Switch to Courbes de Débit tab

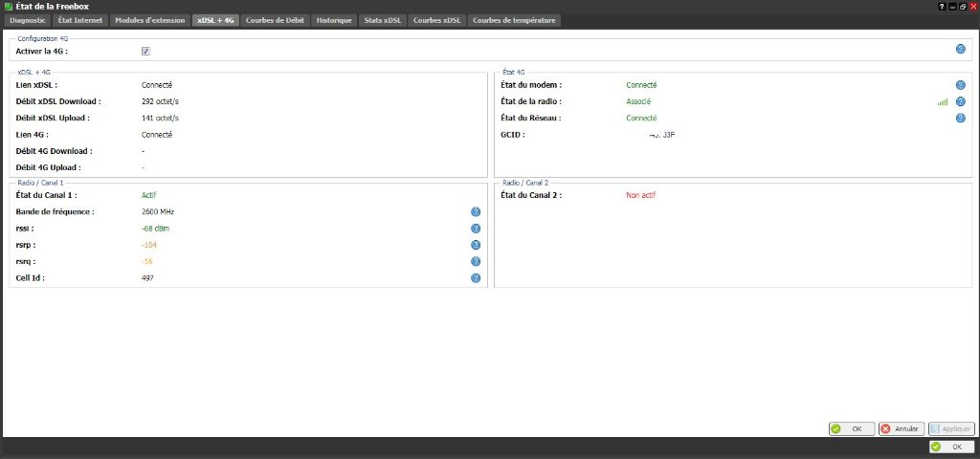[276, 20]
